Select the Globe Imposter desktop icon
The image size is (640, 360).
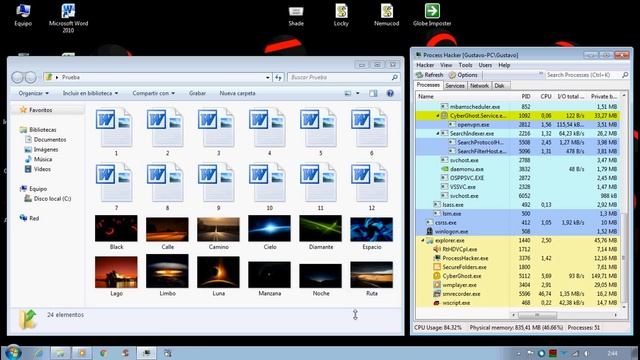[x=432, y=16]
